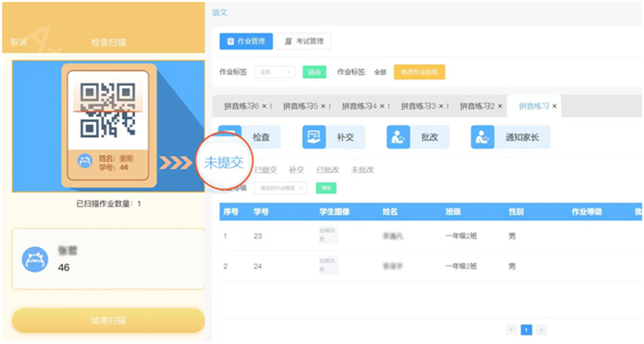Click the 通知家长 action icon

pos(482,137)
